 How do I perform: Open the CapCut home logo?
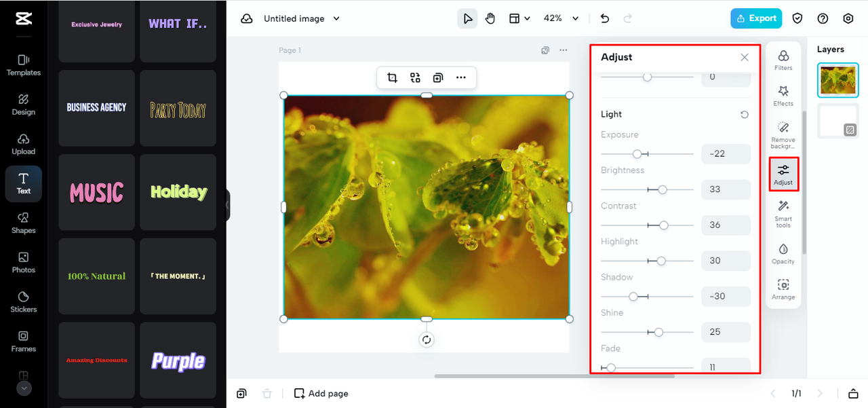[24, 19]
